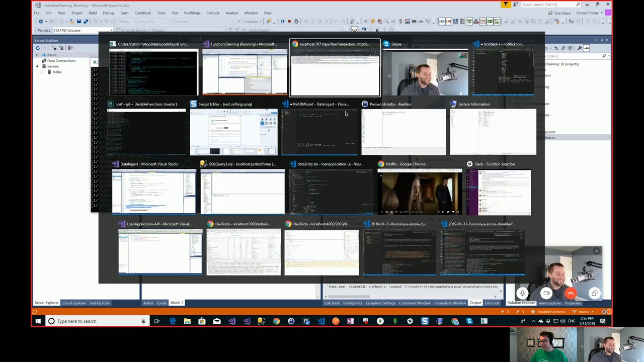This screenshot has width=644, height=362.
Task: Restart the debugging session
Action: click(x=296, y=21)
